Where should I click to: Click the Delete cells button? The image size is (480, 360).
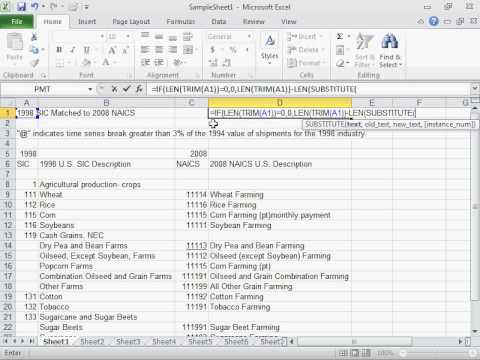(306, 50)
